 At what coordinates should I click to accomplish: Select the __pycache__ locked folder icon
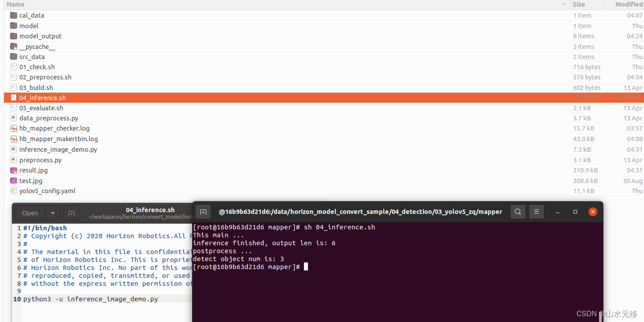pyautogui.click(x=14, y=46)
